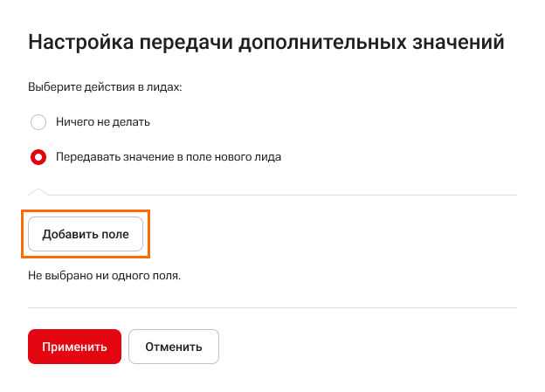545x392 pixels.
Task: Click the dialog title 'Настройка передачи дополнительных значений'
Action: [x=266, y=41]
